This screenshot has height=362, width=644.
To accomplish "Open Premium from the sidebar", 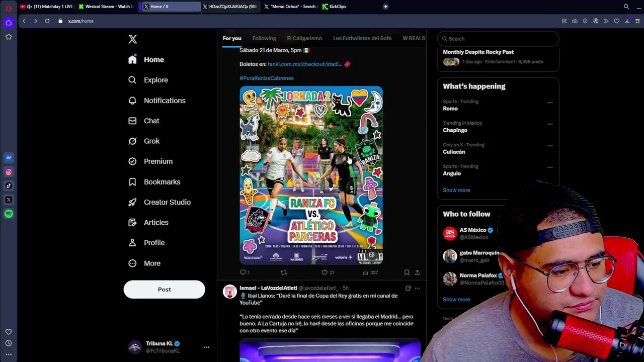I will point(150,161).
